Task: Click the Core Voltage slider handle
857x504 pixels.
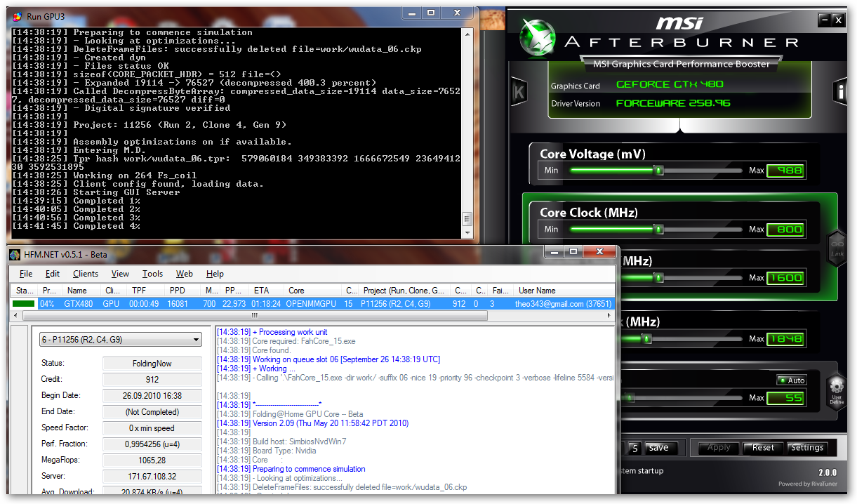Action: [x=658, y=170]
